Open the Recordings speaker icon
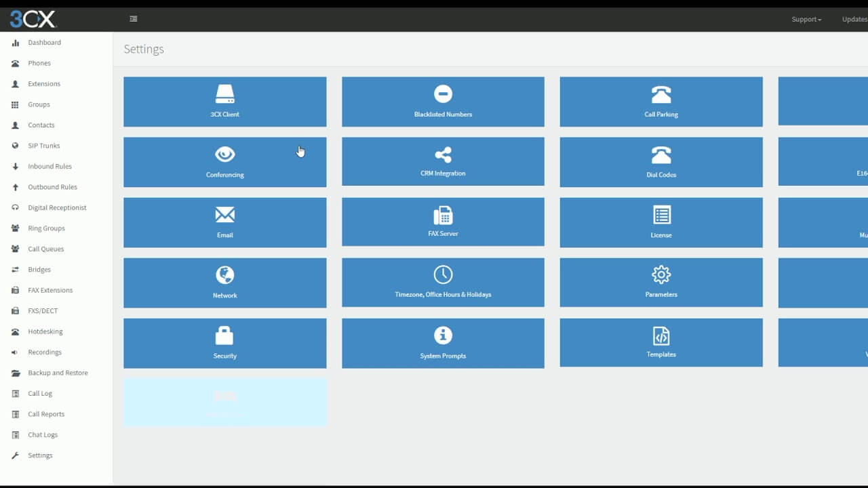This screenshot has width=868, height=488. click(x=15, y=352)
